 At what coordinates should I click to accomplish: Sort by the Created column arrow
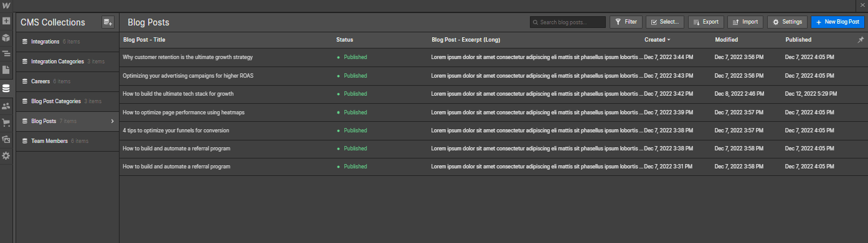tap(669, 40)
